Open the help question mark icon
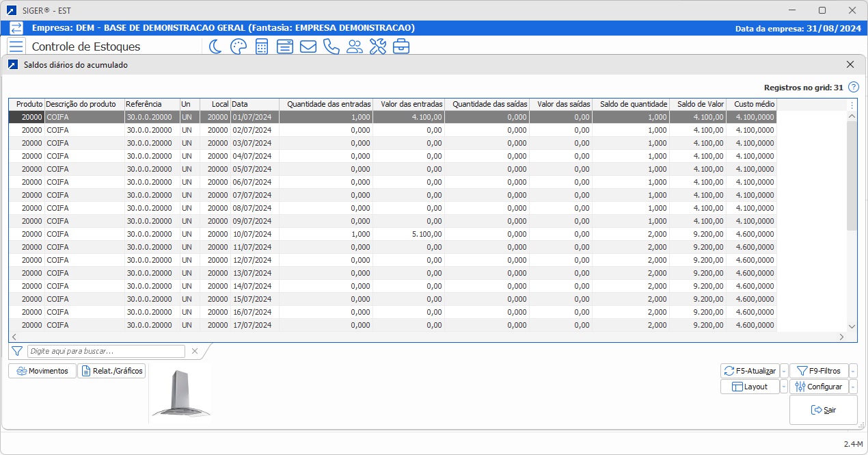The width and height of the screenshot is (868, 455). tap(853, 88)
